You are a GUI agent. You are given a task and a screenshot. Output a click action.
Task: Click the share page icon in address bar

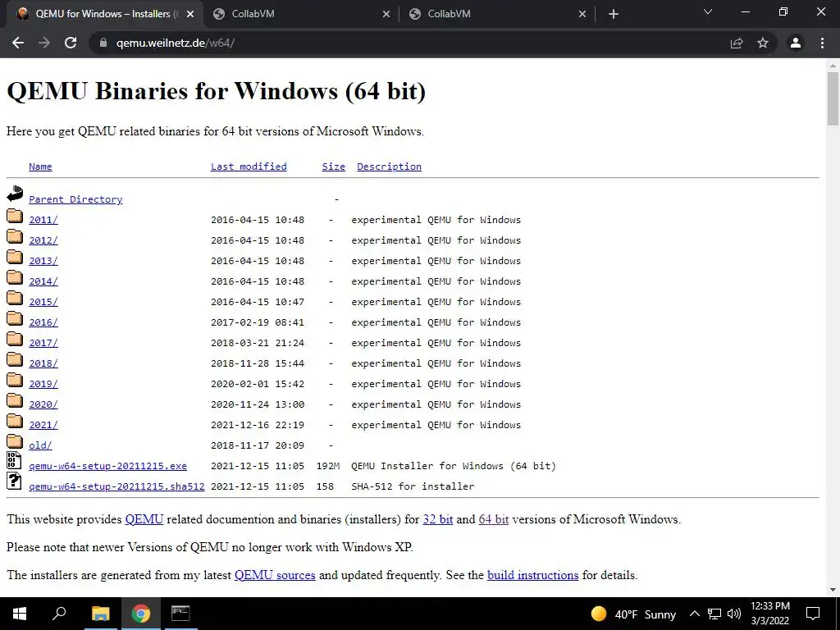pyautogui.click(x=737, y=43)
